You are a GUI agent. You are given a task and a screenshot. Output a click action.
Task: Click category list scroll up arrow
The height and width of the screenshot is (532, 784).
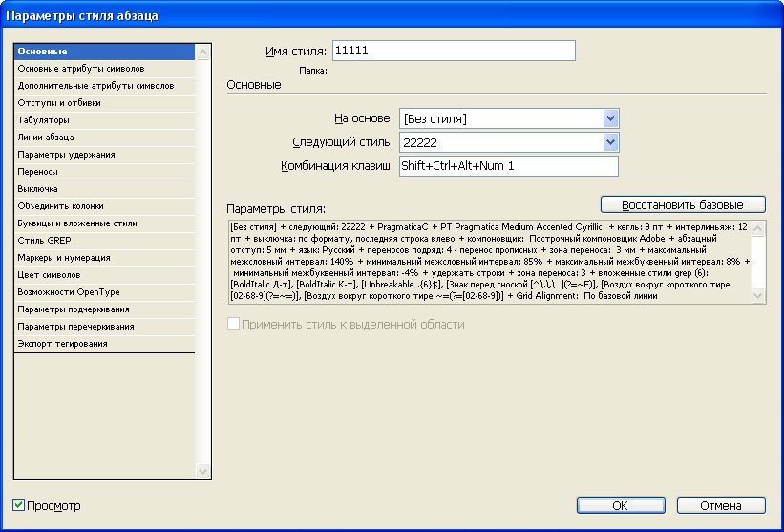(x=202, y=52)
